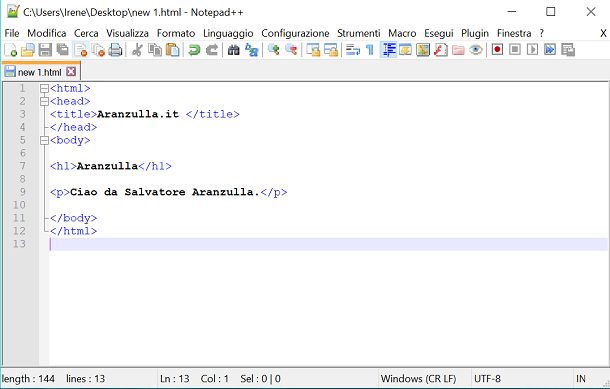Toggle word wrap toolbar icon
The width and height of the screenshot is (610, 389).
(352, 50)
